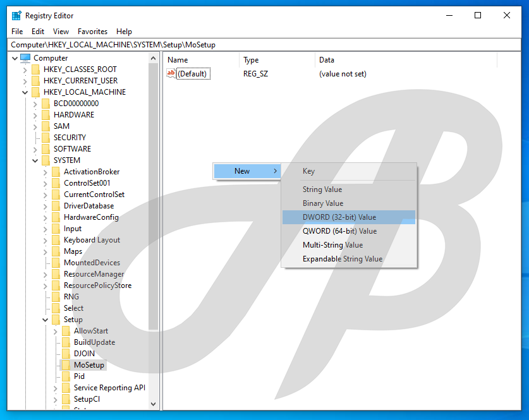Expand the ResourcePolicyStore key
529x420 pixels.
point(46,286)
